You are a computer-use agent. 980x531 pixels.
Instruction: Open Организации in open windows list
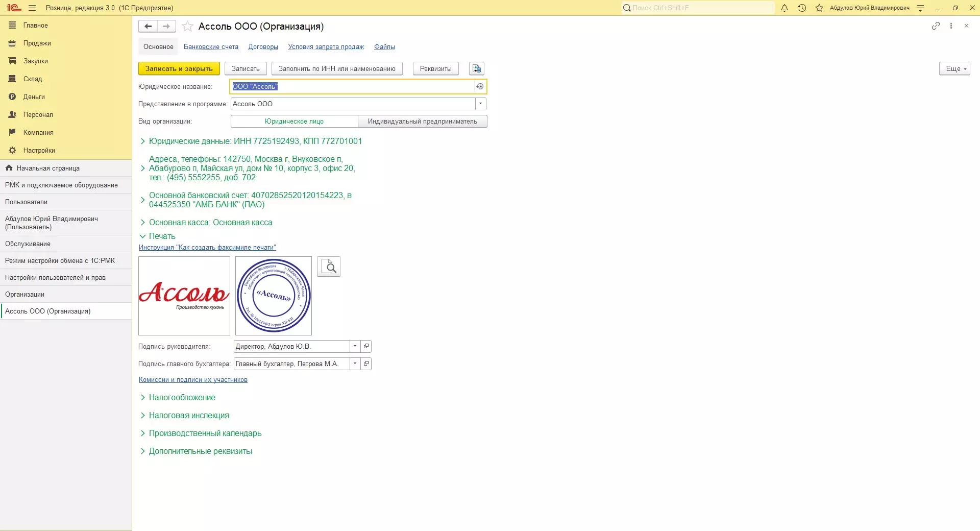[x=66, y=294]
